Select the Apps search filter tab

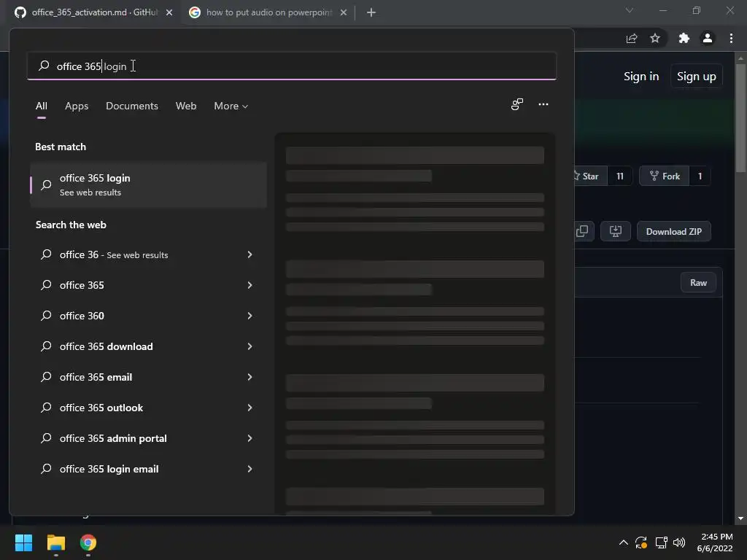[x=77, y=106]
